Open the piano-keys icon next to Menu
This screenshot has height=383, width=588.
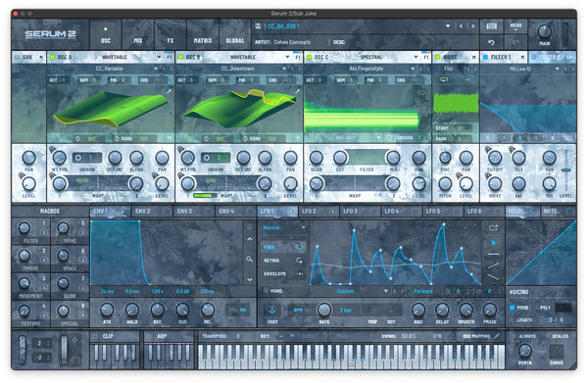[x=491, y=25]
